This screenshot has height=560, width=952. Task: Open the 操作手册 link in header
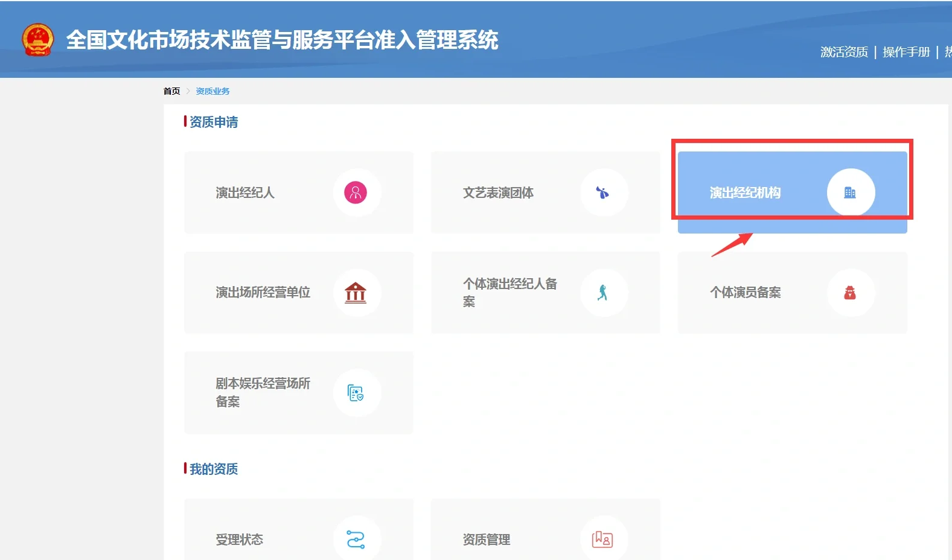pyautogui.click(x=906, y=52)
